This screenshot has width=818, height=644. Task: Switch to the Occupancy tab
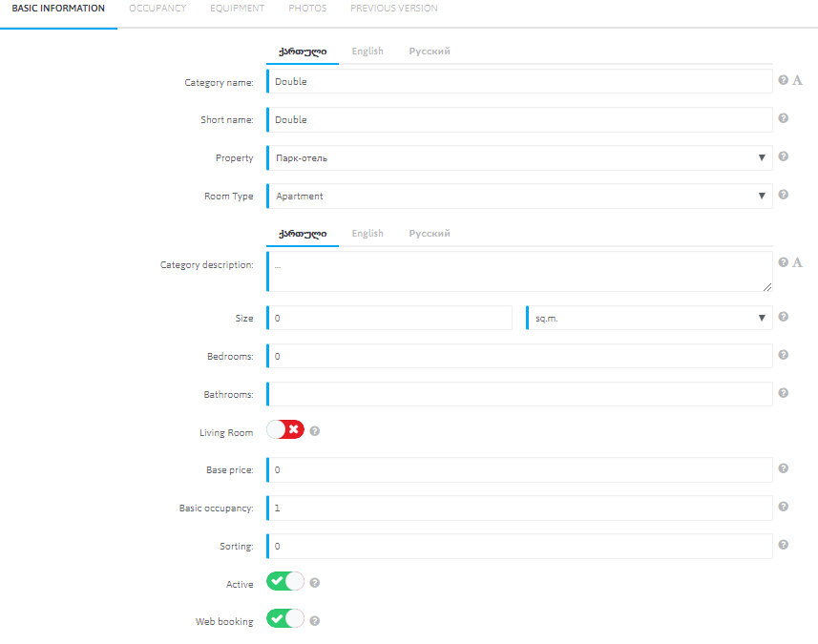157,9
